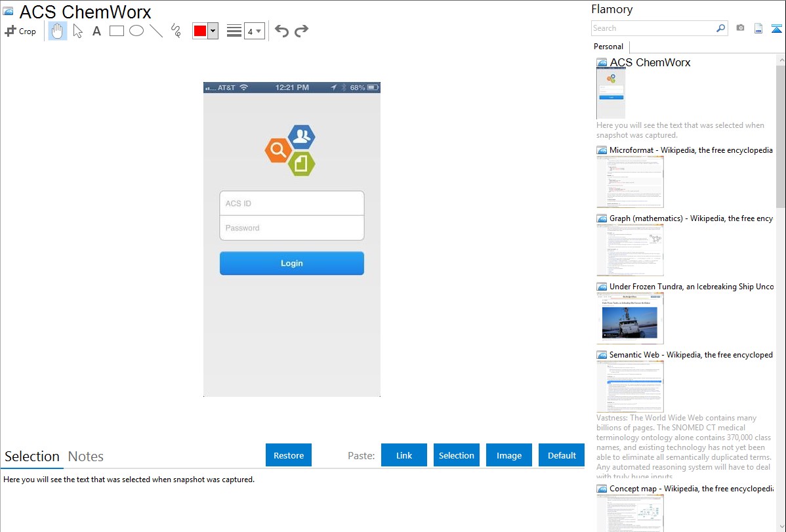This screenshot has height=532, width=786.
Task: Click the Flamory search field
Action: tap(653, 28)
